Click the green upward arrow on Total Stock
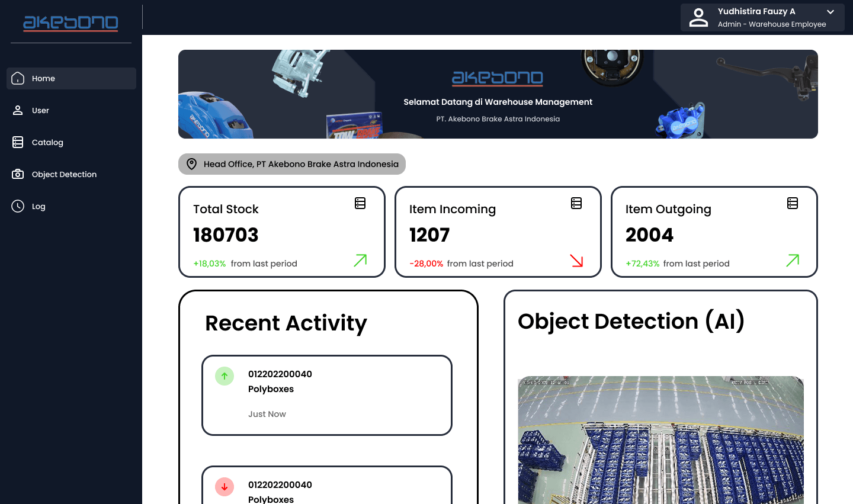Viewport: 853px width, 504px height. pyautogui.click(x=360, y=261)
